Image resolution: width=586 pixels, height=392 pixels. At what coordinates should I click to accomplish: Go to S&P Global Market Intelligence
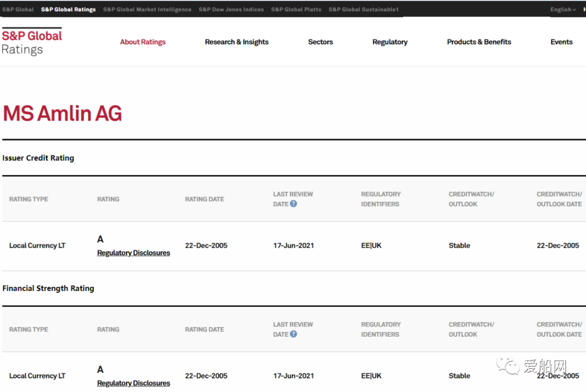click(147, 9)
